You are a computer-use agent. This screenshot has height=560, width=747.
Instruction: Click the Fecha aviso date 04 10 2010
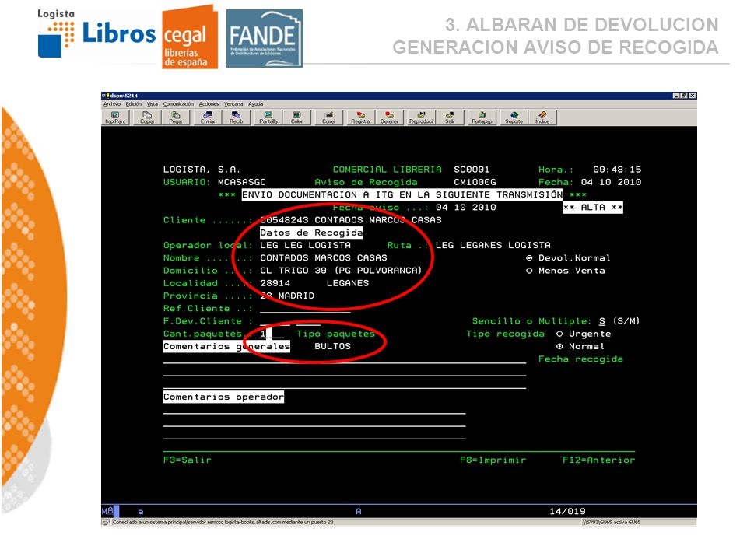coord(466,208)
